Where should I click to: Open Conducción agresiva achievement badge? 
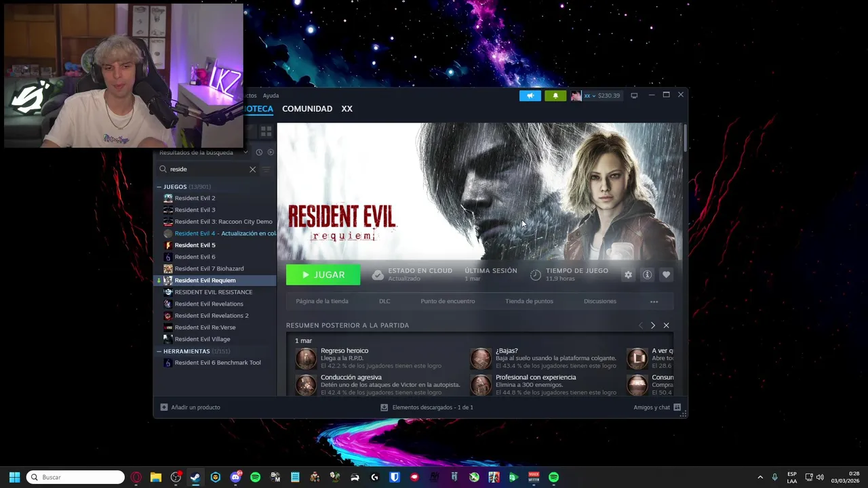pos(306,384)
